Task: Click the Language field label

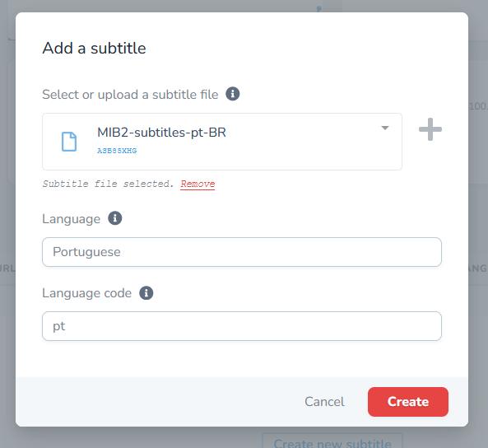Action: [72, 219]
